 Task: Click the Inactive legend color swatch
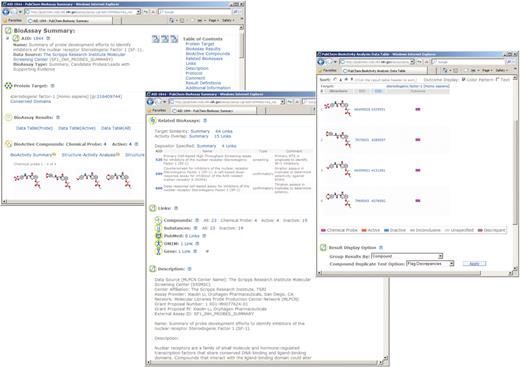click(386, 230)
